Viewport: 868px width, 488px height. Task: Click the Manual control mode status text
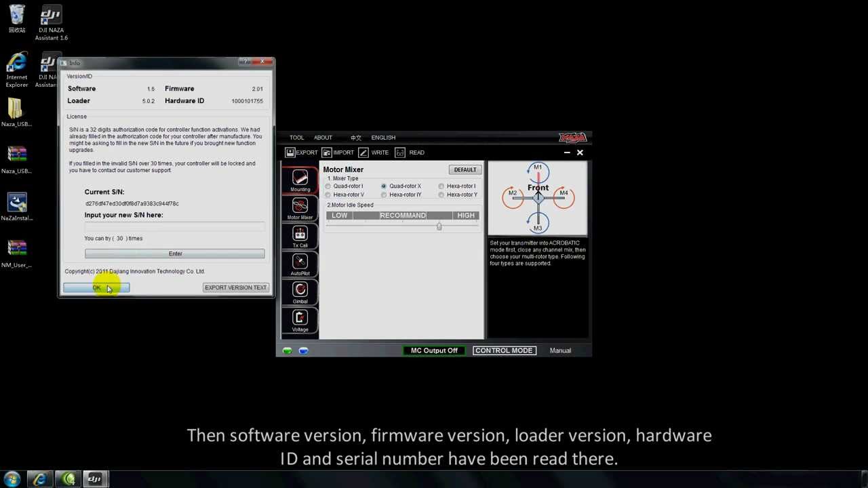(560, 350)
